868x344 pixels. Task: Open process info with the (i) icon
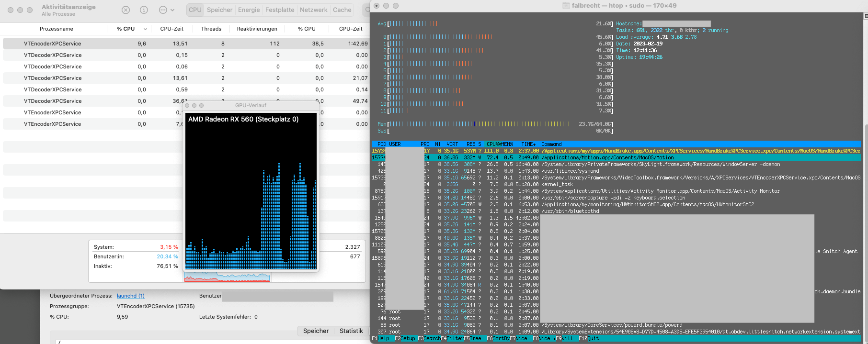[144, 10]
